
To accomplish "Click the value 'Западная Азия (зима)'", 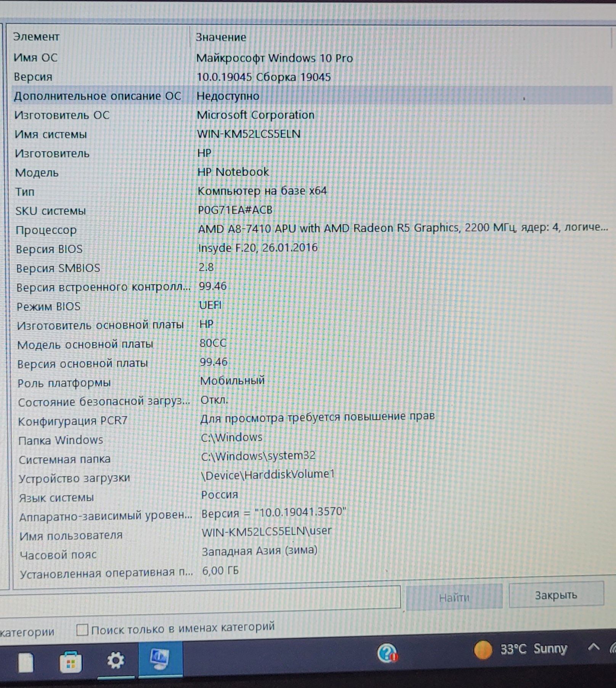I will [x=259, y=551].
